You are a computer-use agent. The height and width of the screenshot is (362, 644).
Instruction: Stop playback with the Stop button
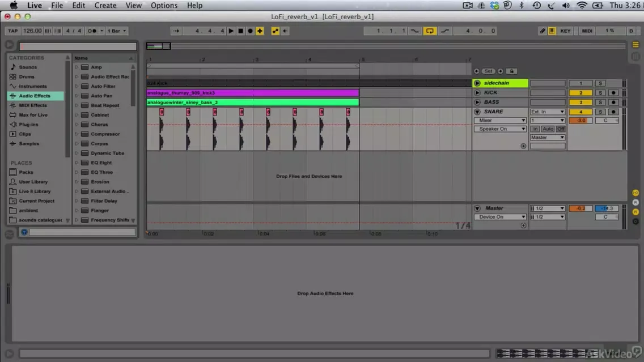pos(241,31)
